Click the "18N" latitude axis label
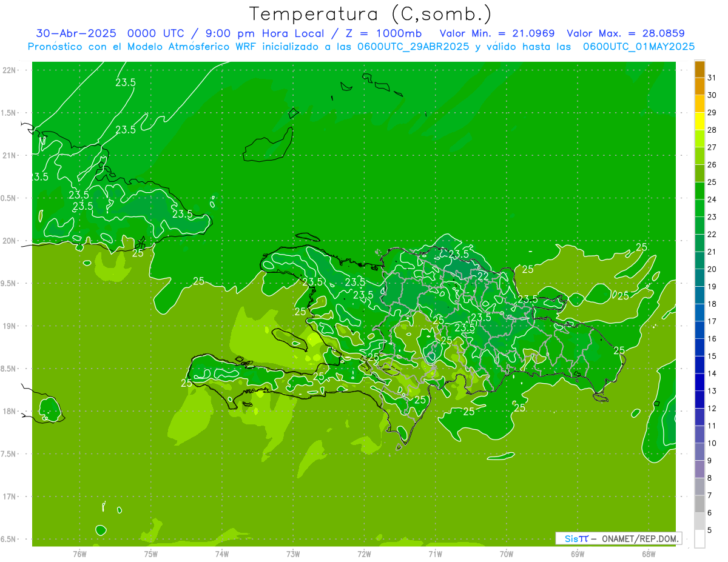The width and height of the screenshot is (728, 562). (9, 412)
